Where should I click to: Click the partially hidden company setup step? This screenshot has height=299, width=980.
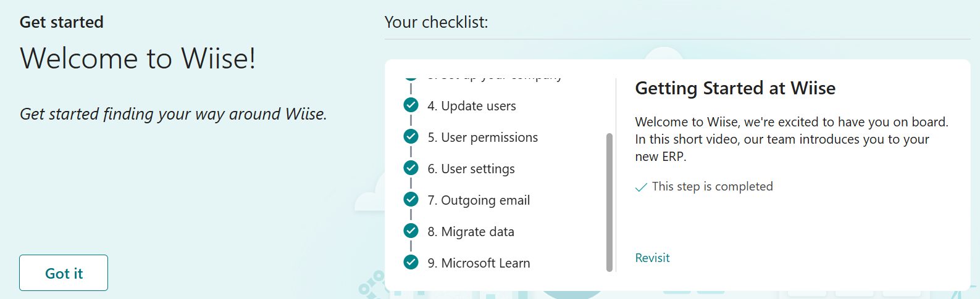pyautogui.click(x=494, y=78)
